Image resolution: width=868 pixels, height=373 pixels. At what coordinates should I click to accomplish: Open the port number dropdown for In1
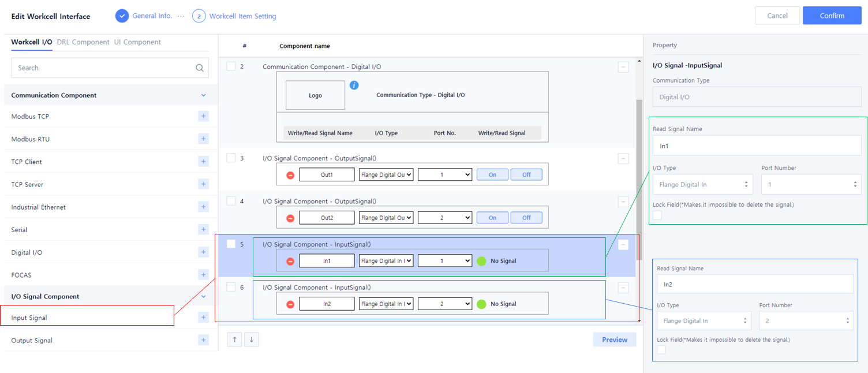pyautogui.click(x=444, y=261)
